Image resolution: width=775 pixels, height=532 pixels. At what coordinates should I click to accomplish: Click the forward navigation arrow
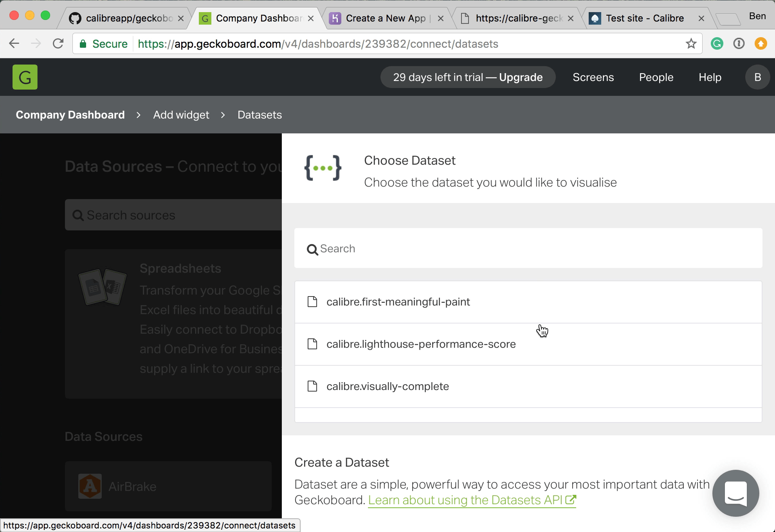(36, 43)
